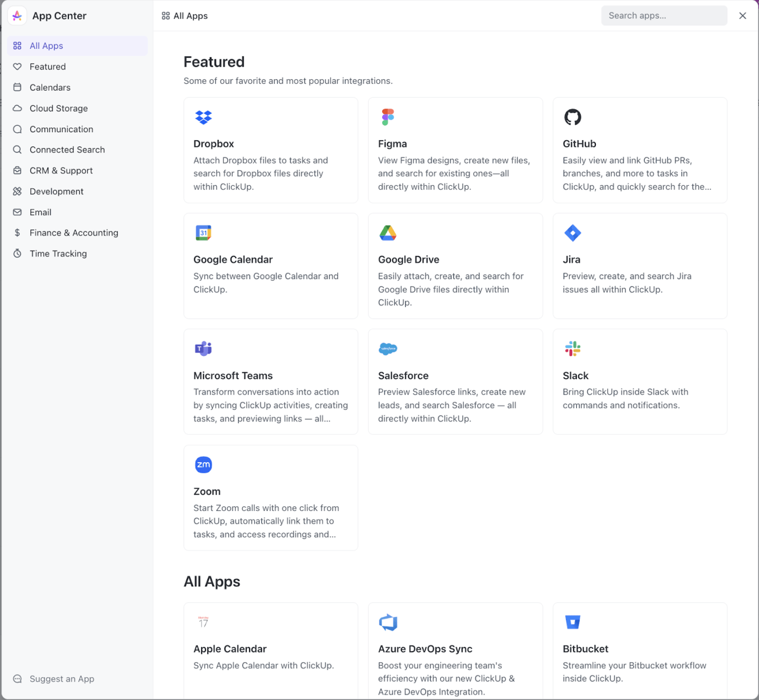This screenshot has height=700, width=759.
Task: Open the Apple Calendar app card
Action: click(271, 651)
